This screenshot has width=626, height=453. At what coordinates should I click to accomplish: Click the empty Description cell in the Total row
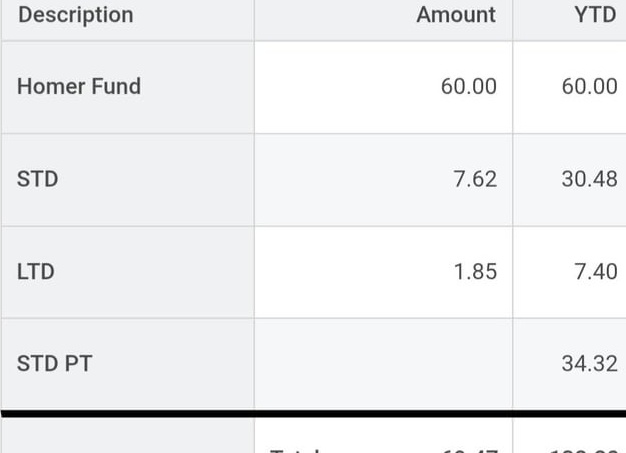[x=127, y=437]
